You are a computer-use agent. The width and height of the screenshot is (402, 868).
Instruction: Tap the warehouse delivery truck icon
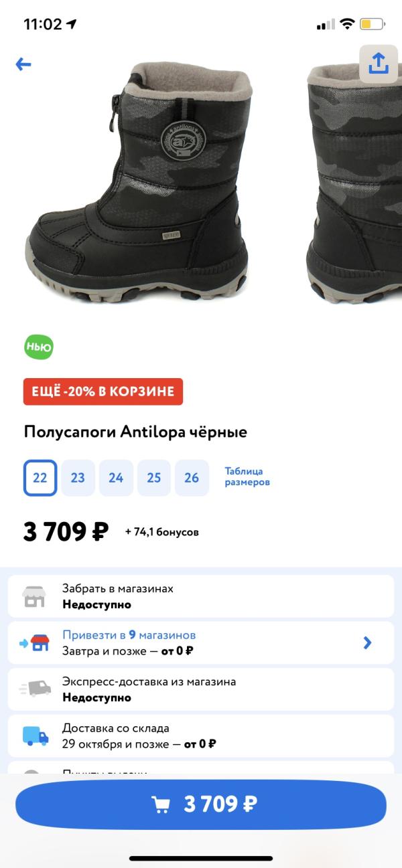pos(31,735)
